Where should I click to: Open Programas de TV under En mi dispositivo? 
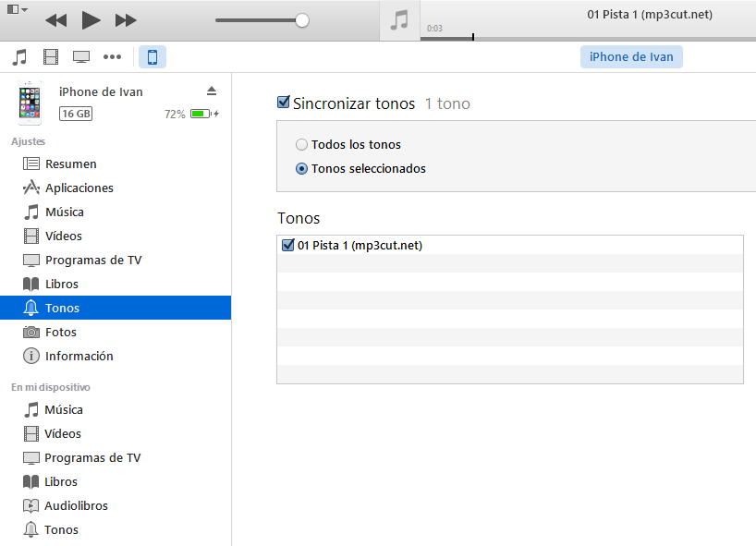tap(116, 458)
